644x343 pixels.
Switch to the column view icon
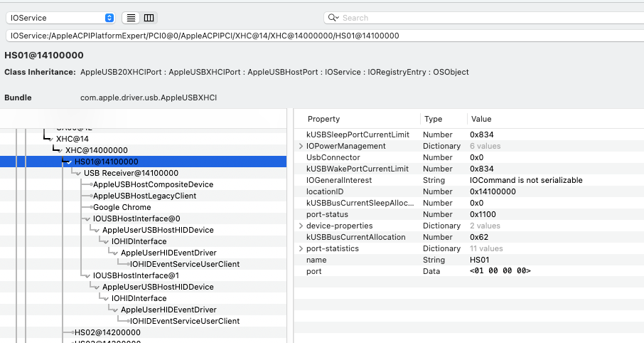pos(149,18)
